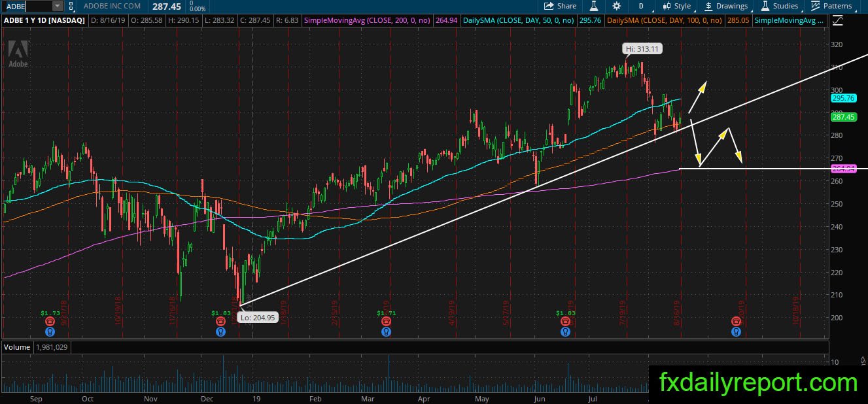This screenshot has width=868, height=404.
Task: Open the symbol selector dropdown arrow
Action: pos(57,6)
